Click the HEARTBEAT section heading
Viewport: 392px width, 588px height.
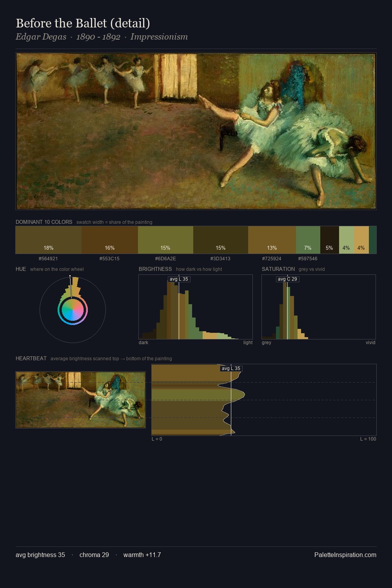coord(31,358)
